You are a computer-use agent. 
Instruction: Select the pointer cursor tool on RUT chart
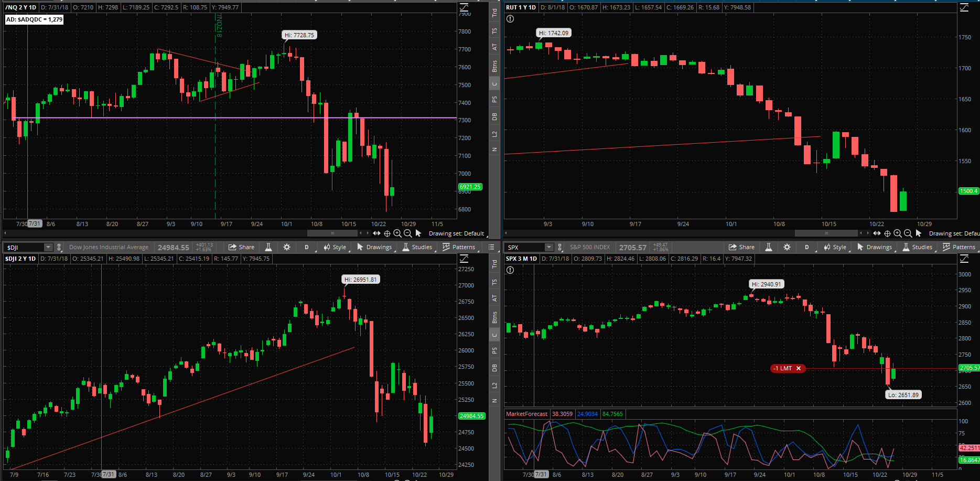919,233
